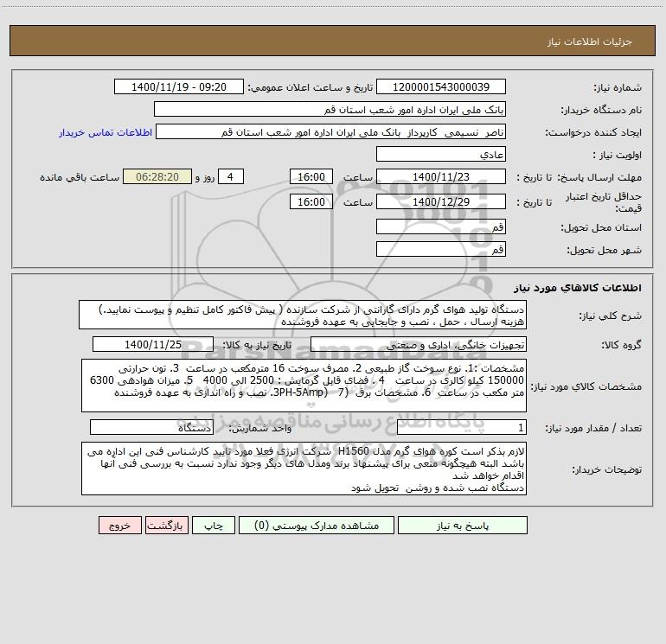Click the نام دستگاه خریدار label

point(601,110)
